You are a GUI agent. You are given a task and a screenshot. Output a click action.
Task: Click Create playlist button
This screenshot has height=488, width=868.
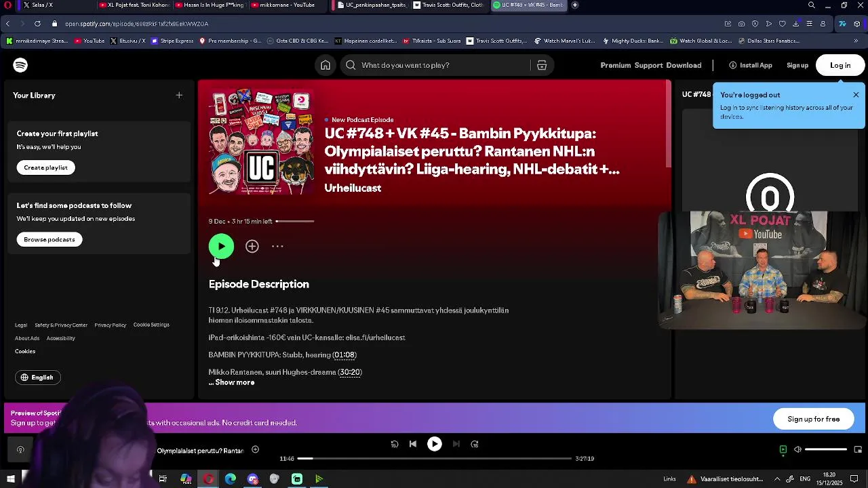click(x=46, y=167)
